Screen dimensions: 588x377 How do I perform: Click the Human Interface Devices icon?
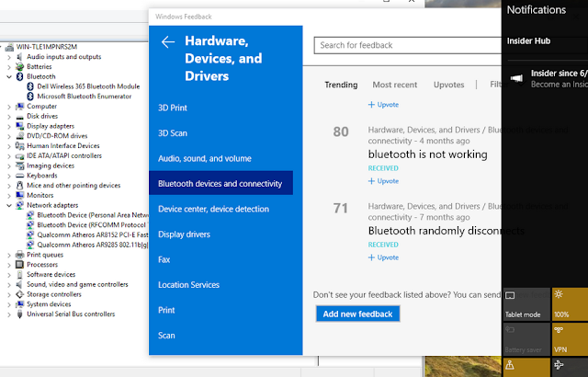(19, 146)
